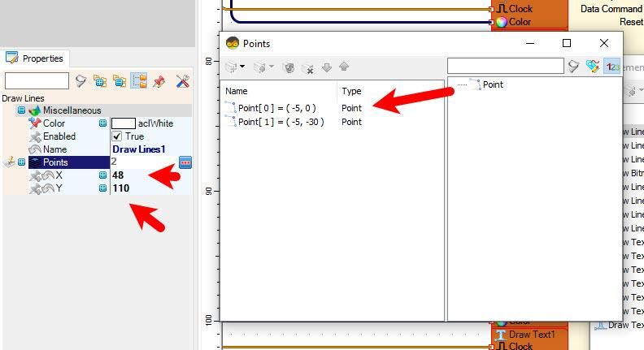Image resolution: width=644 pixels, height=350 pixels.
Task: Expand the Points property node
Action: click(21, 162)
